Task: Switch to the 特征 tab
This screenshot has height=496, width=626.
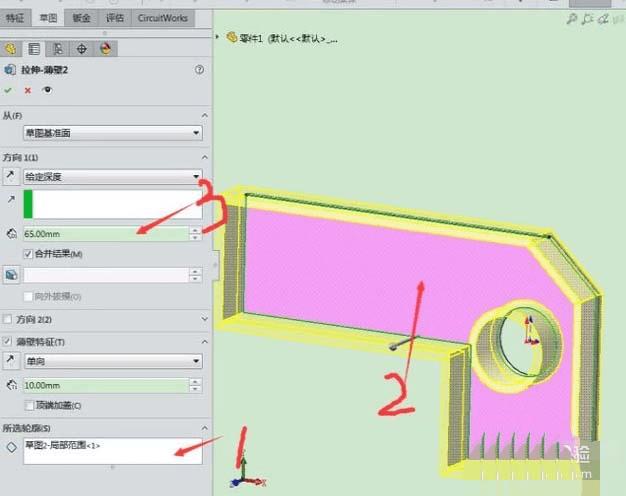Action: click(15, 18)
